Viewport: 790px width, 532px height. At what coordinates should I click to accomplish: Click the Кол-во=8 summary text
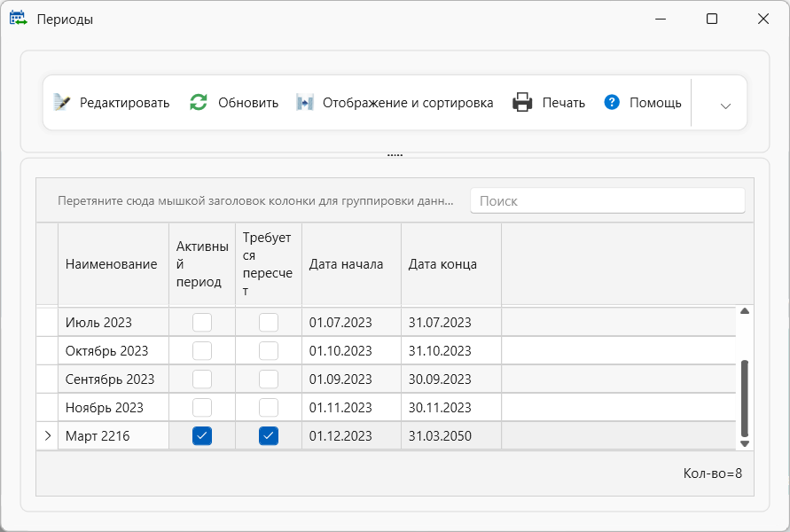[712, 473]
